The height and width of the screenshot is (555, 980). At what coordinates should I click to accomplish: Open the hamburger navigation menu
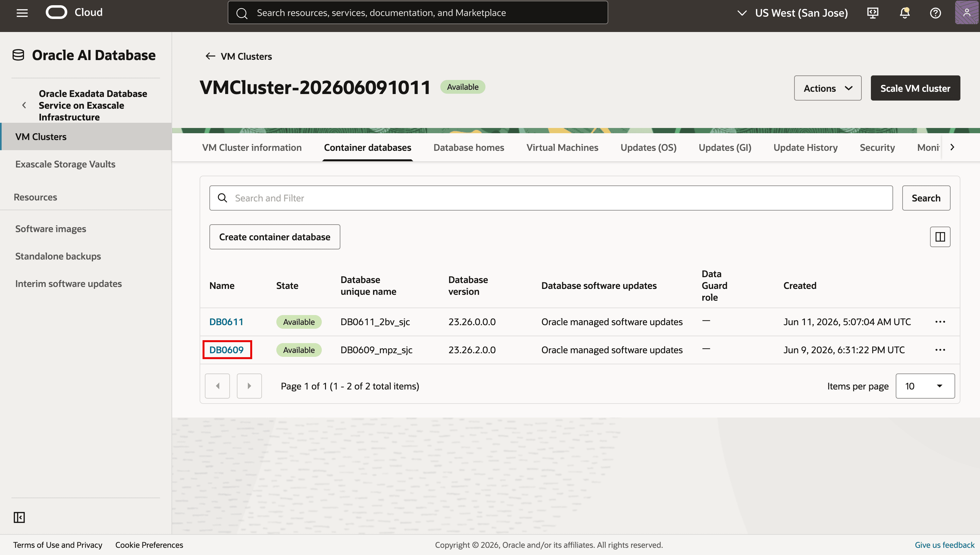[x=22, y=13]
